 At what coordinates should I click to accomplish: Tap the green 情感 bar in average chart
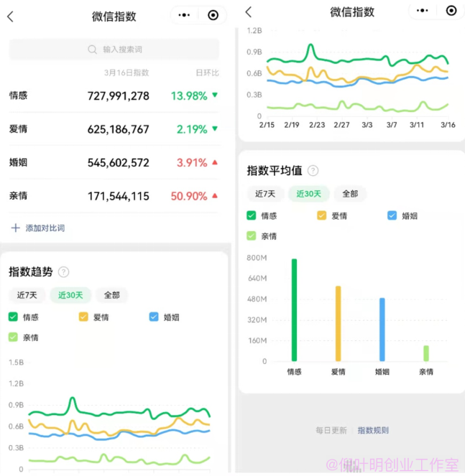[x=294, y=310]
